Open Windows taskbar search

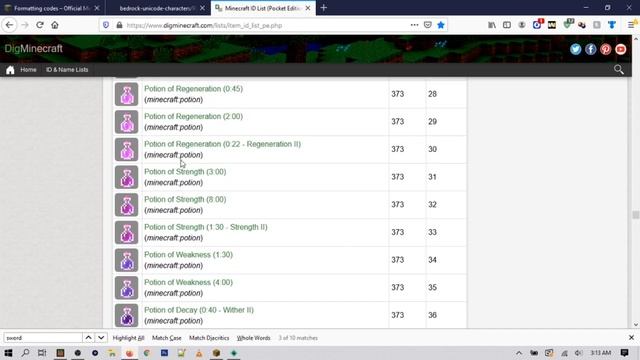click(x=25, y=353)
